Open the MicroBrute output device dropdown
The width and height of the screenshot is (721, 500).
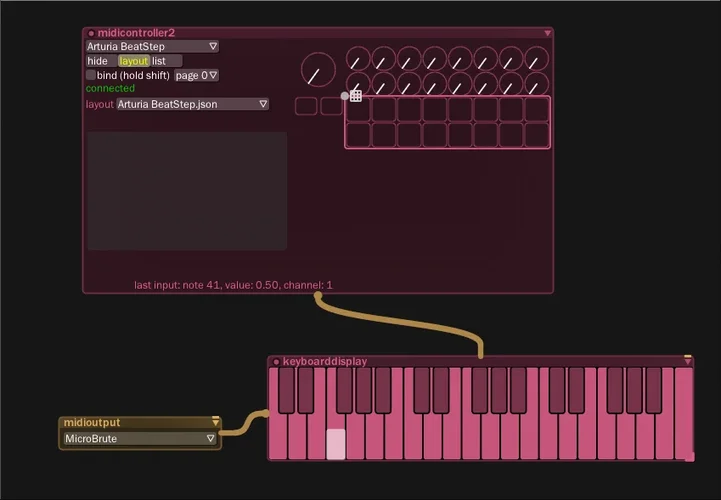tap(140, 439)
